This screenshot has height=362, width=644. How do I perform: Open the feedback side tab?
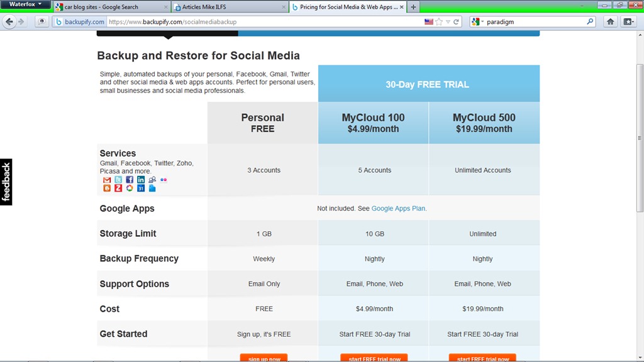coord(6,182)
